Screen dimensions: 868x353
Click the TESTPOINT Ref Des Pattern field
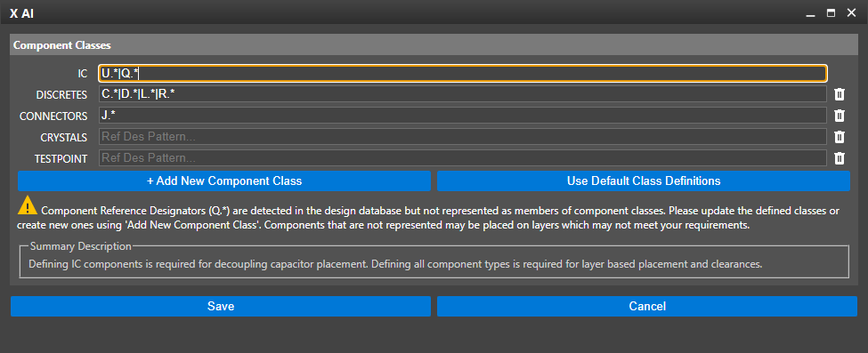coord(463,158)
